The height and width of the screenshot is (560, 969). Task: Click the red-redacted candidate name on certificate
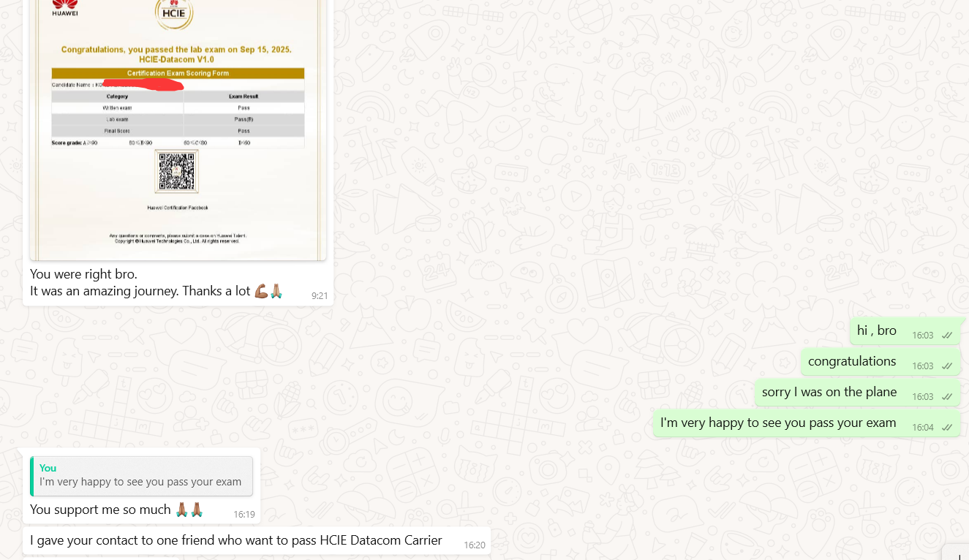click(143, 85)
